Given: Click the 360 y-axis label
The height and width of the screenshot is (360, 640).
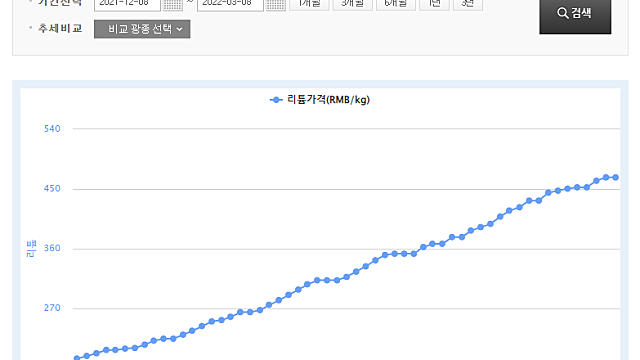Looking at the screenshot, I should click(52, 248).
